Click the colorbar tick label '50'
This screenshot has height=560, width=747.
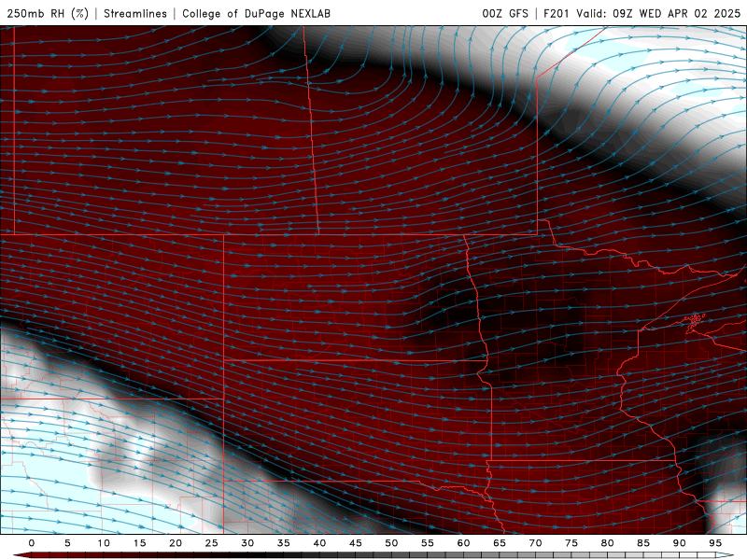pos(391,543)
